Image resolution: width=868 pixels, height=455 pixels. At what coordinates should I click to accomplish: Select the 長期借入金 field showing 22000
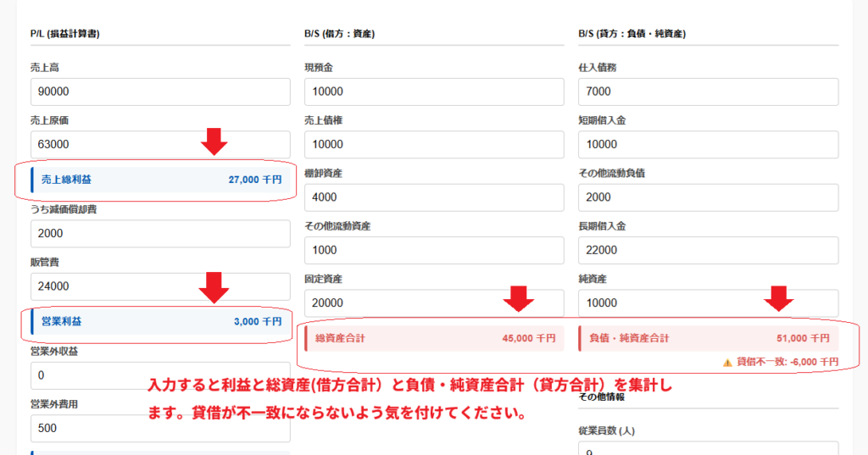pyautogui.click(x=708, y=250)
